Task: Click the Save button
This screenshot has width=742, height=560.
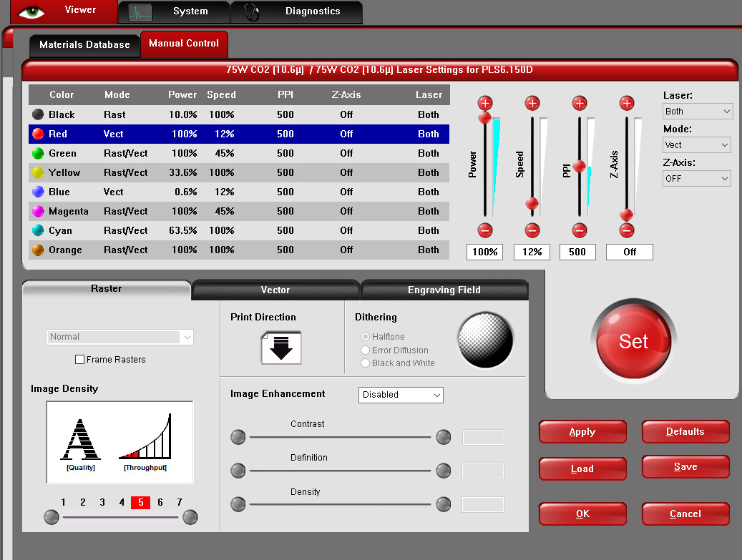Action: click(685, 467)
